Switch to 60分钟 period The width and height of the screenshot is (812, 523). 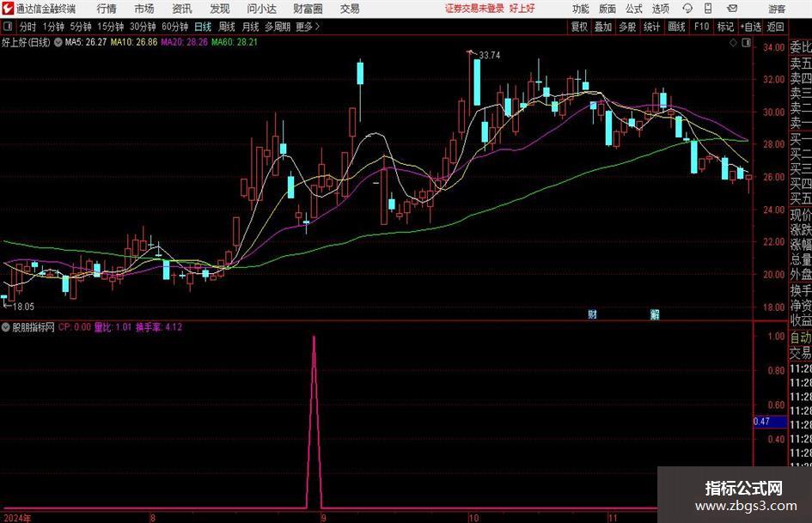tap(175, 27)
